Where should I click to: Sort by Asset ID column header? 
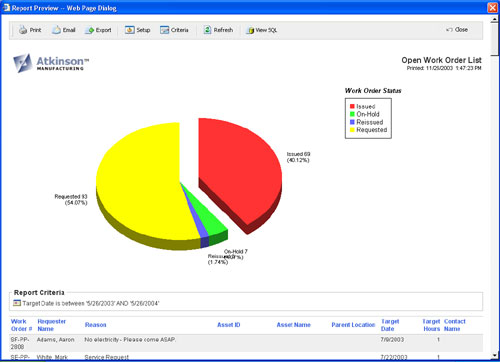click(x=229, y=325)
